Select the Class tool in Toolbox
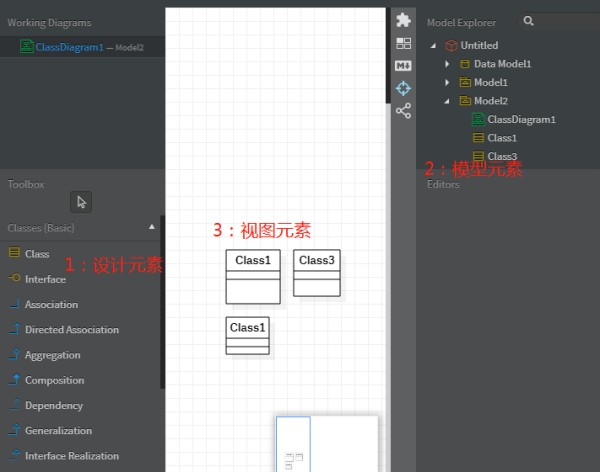Screen dimensions: 600x472 (x=82, y=254)
